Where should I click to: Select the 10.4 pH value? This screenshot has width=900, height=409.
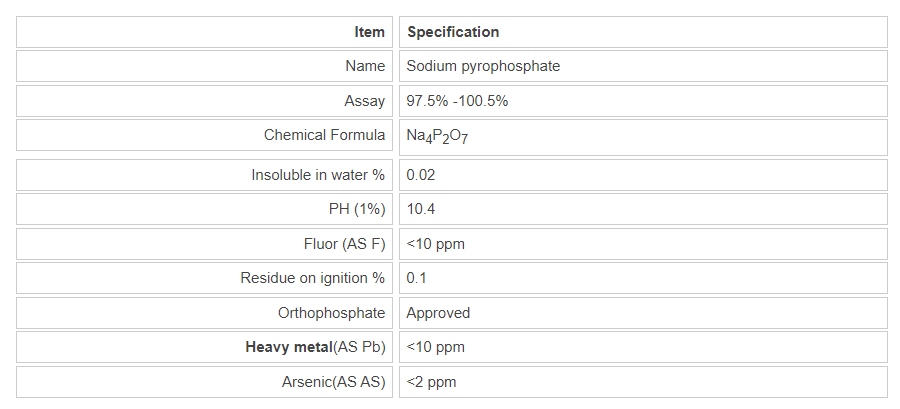pyautogui.click(x=421, y=209)
